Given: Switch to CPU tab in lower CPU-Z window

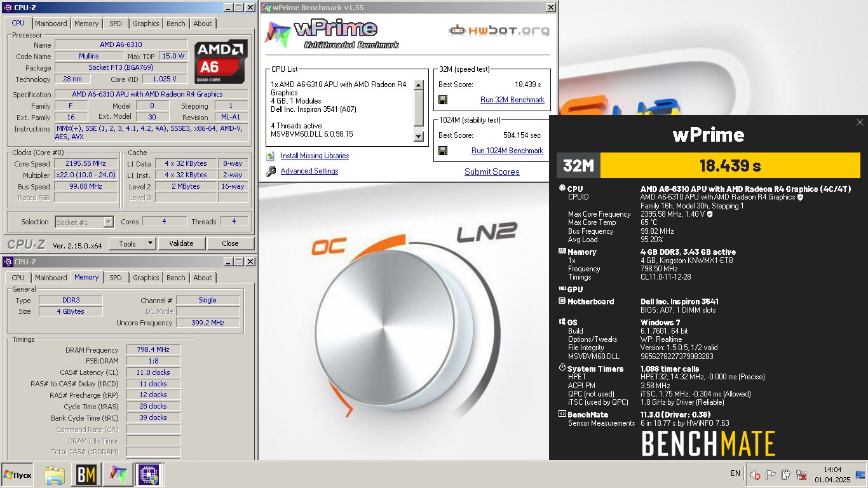Looking at the screenshot, I should pos(18,278).
